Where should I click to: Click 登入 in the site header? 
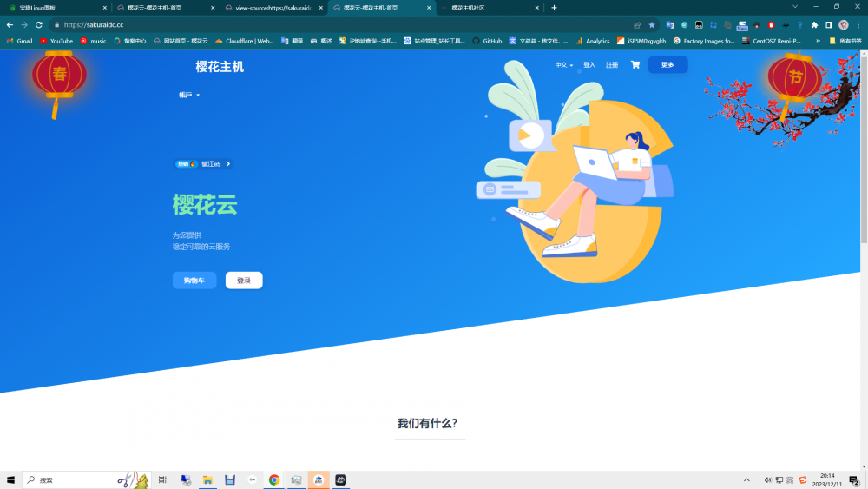pyautogui.click(x=589, y=65)
